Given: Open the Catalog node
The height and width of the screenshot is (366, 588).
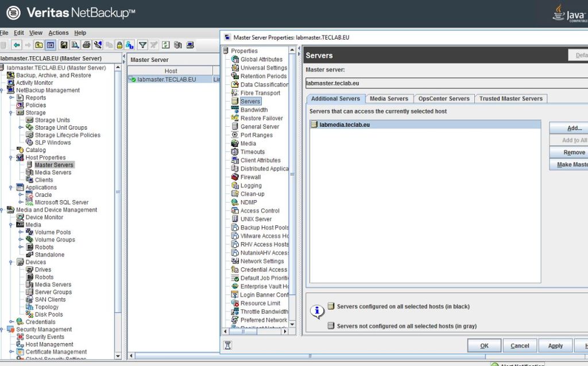Looking at the screenshot, I should tap(35, 150).
